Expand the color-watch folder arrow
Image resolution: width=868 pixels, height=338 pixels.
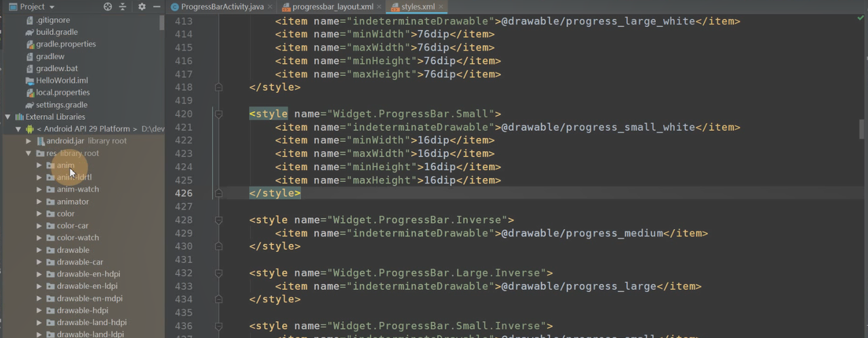click(x=39, y=238)
